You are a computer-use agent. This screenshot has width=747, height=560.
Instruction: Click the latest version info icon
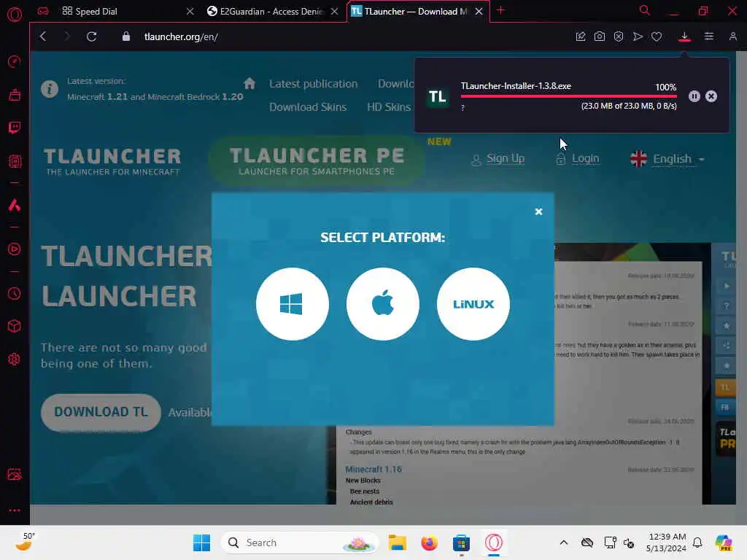[50, 88]
